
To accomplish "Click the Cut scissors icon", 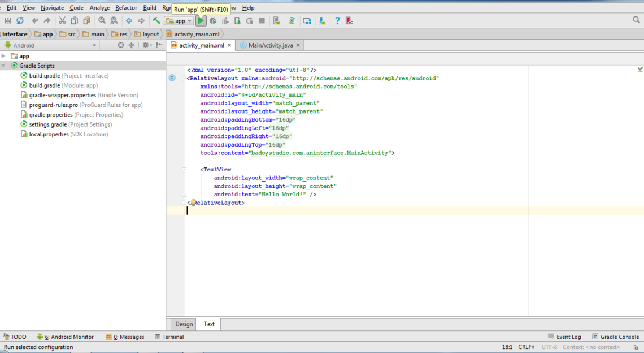I will (62, 21).
